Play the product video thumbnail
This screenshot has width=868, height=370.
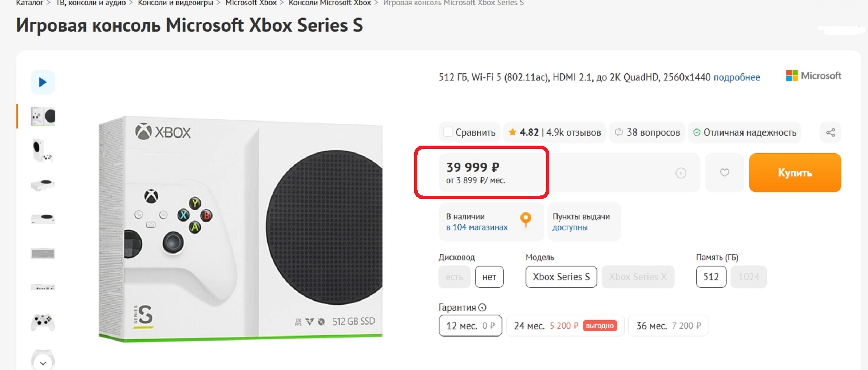pyautogui.click(x=43, y=82)
